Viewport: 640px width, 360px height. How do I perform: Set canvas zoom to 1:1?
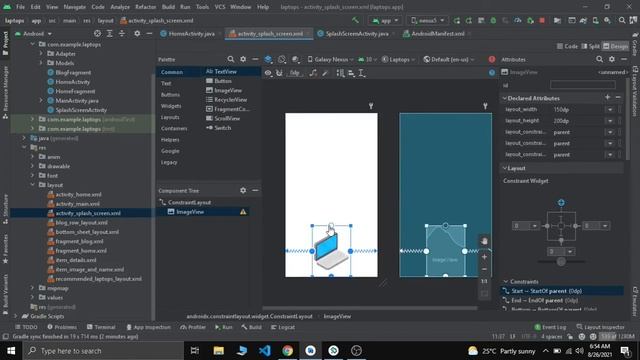pyautogui.click(x=484, y=281)
